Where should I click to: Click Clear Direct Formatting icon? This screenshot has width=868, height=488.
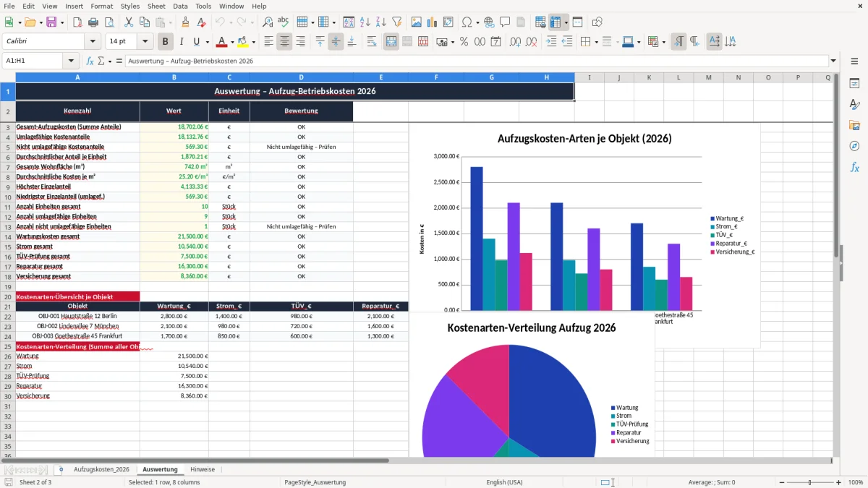tap(201, 22)
